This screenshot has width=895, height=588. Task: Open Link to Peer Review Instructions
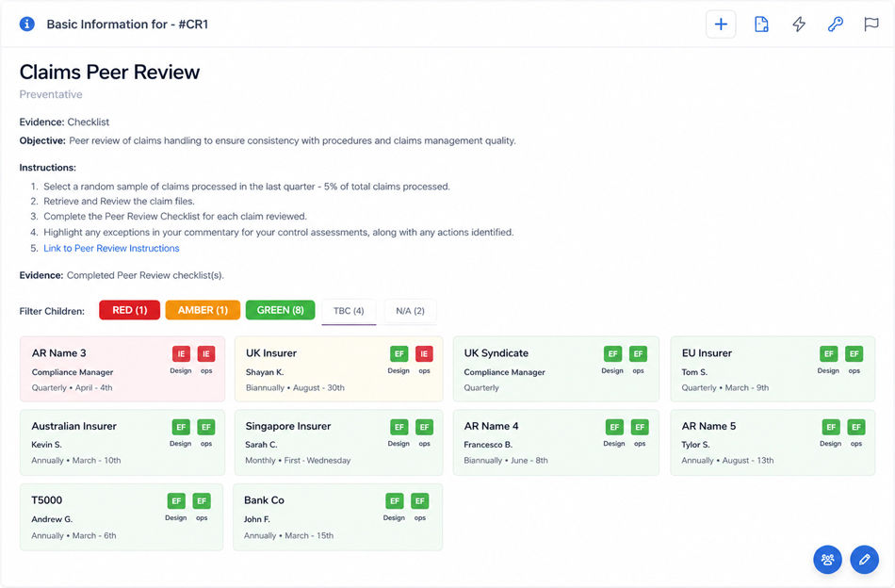click(111, 249)
